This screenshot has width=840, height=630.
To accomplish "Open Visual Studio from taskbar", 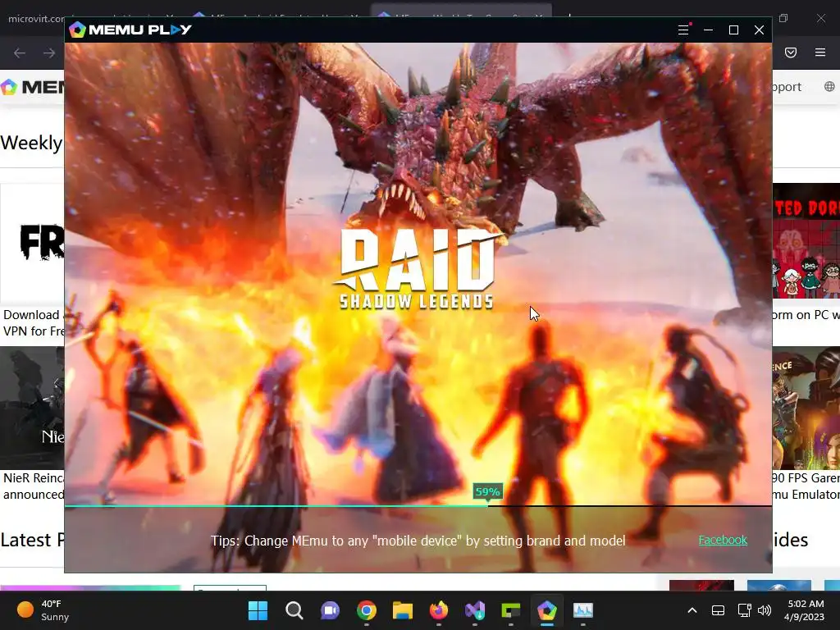I will click(475, 610).
